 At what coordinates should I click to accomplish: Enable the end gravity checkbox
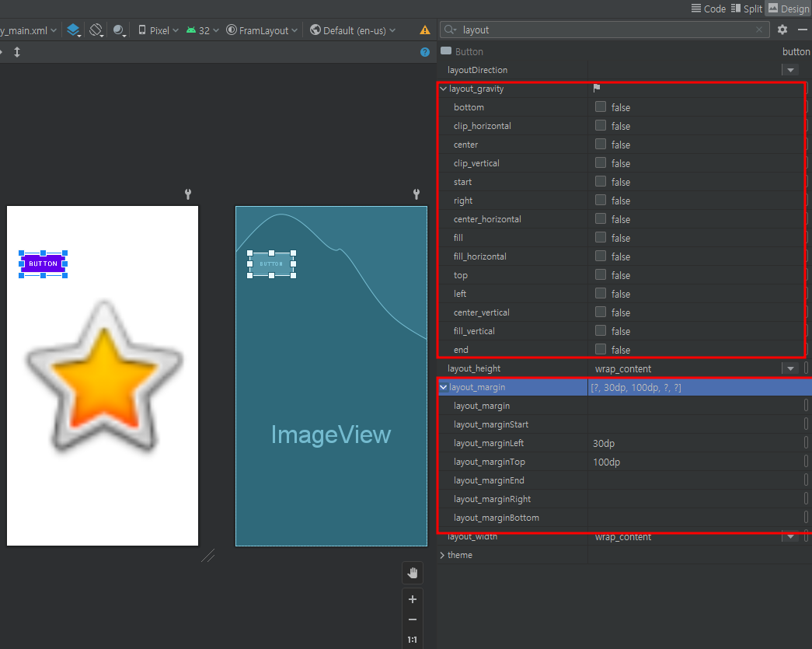pyautogui.click(x=600, y=349)
